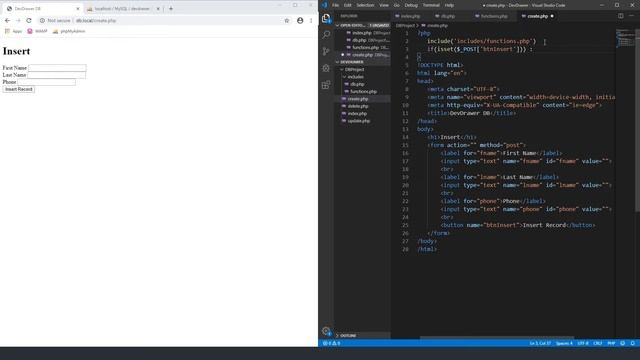Switch to the localhost MySQL browser tab
The height and width of the screenshot is (360, 640).
click(122, 9)
